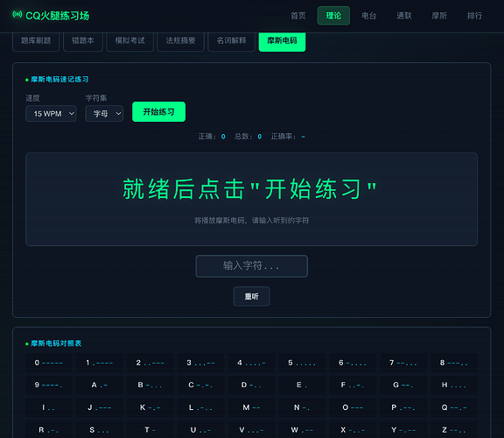The width and height of the screenshot is (504, 438).
Task: Click the 9 morse code cell
Action: 48,385
